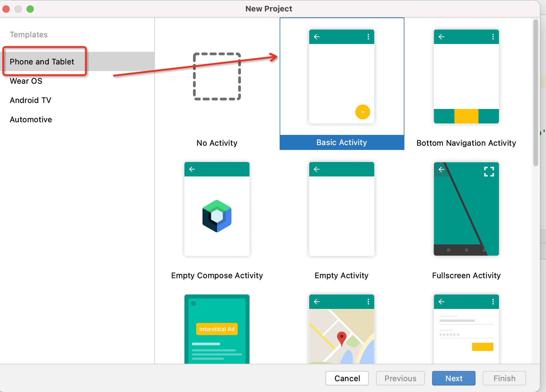Image resolution: width=546 pixels, height=392 pixels.
Task: Select the Empty Compose Activity thumbnail
Action: (x=217, y=209)
